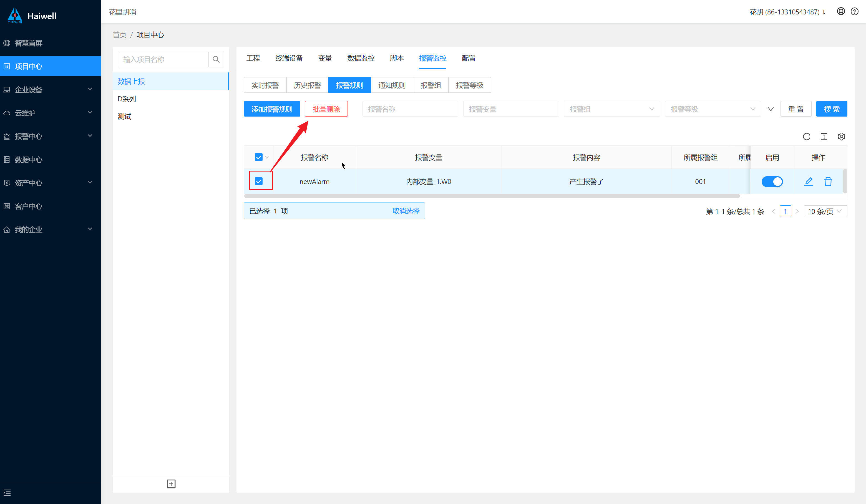Switch to the 变量 tab
Screen dimensions: 866x504
click(325, 58)
